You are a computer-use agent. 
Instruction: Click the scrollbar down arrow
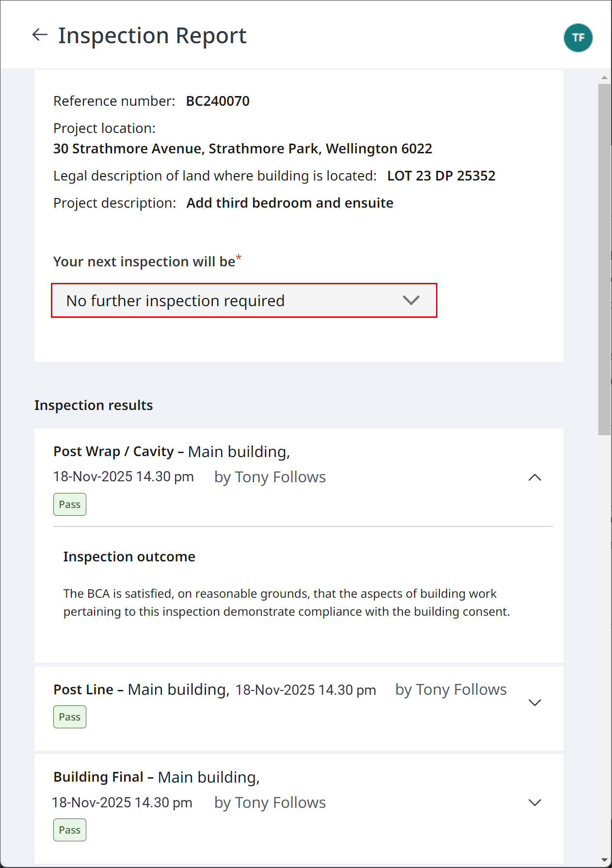(604, 860)
